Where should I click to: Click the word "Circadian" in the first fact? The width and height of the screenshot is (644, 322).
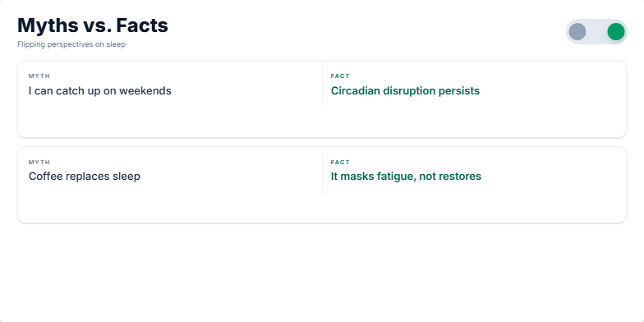355,90
